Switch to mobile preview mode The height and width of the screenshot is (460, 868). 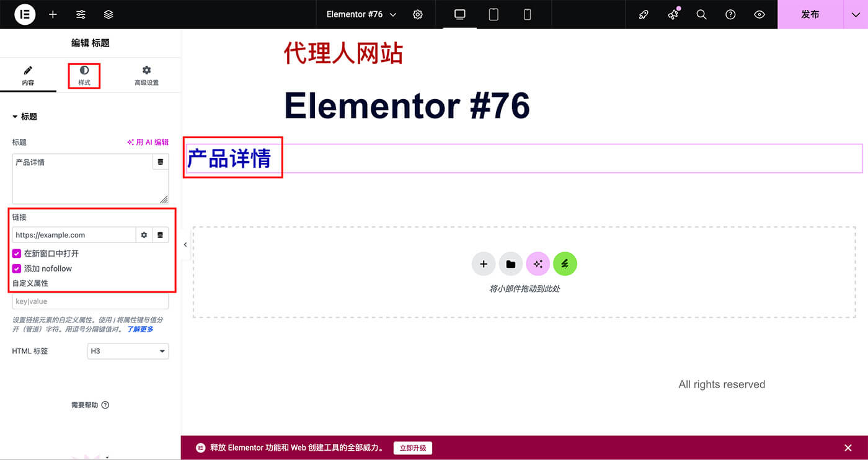click(x=527, y=14)
